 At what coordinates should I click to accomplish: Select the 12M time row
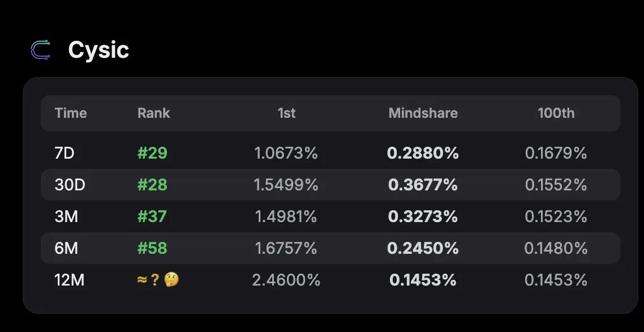pos(330,280)
